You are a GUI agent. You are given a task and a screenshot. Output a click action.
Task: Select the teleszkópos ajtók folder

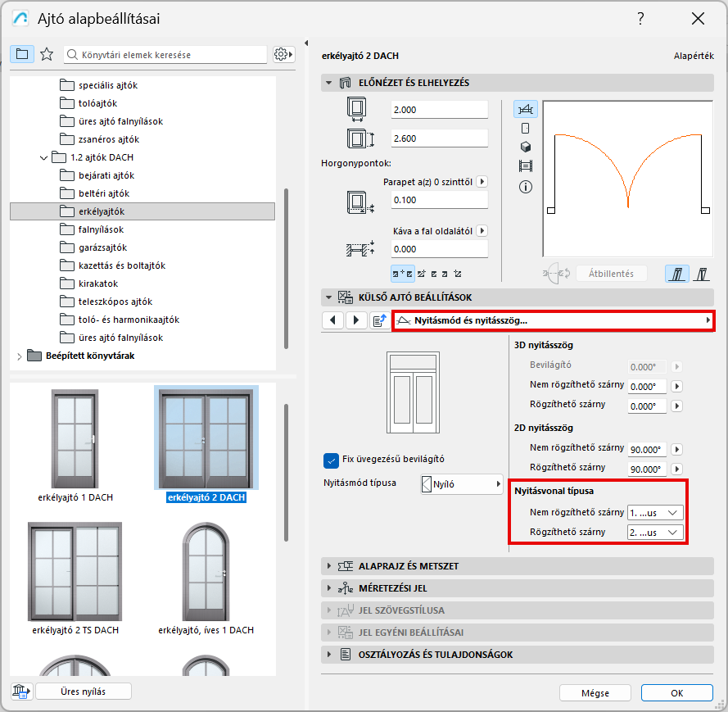point(115,302)
